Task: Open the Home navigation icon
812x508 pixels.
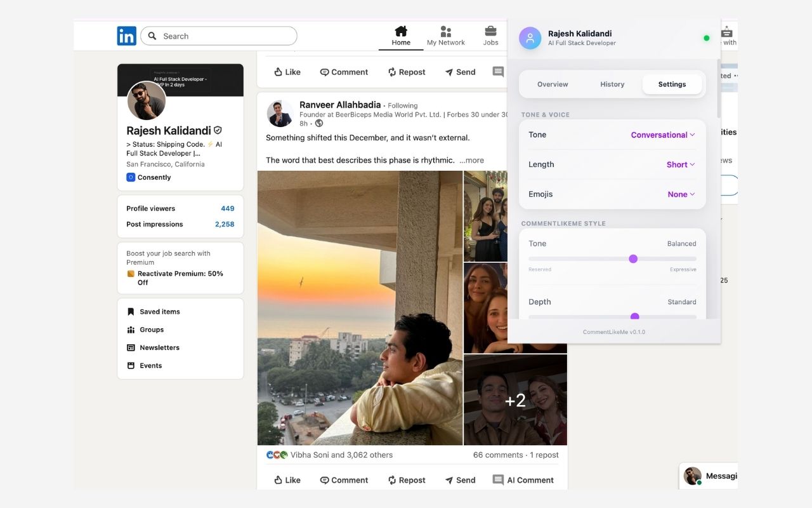Action: (401, 32)
